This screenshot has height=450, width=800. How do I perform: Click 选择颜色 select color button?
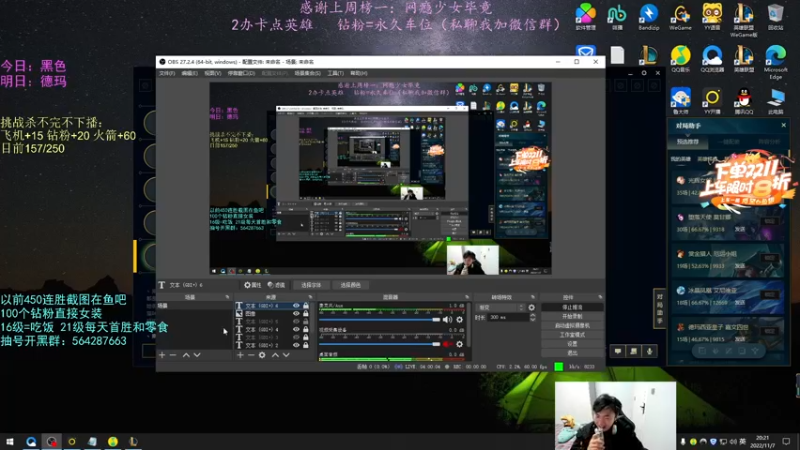(x=351, y=285)
